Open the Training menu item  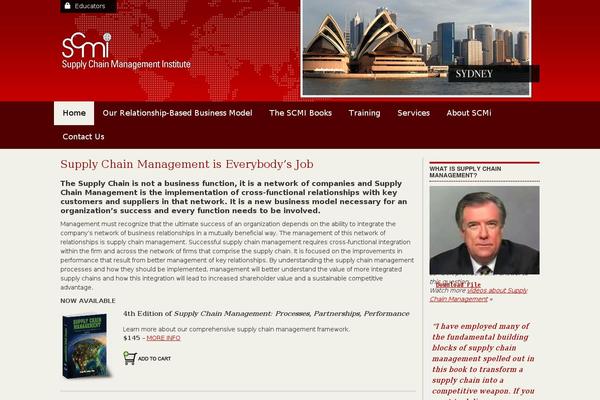364,113
